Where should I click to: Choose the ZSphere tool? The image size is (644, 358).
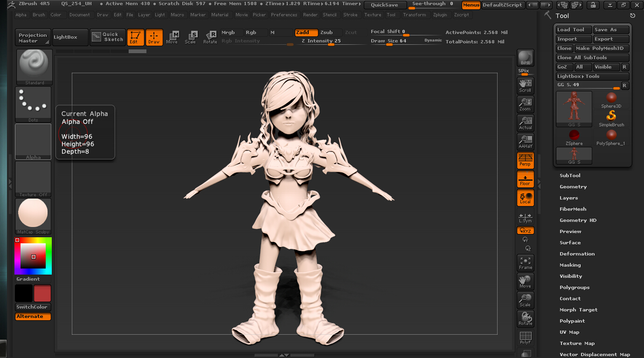(x=574, y=137)
